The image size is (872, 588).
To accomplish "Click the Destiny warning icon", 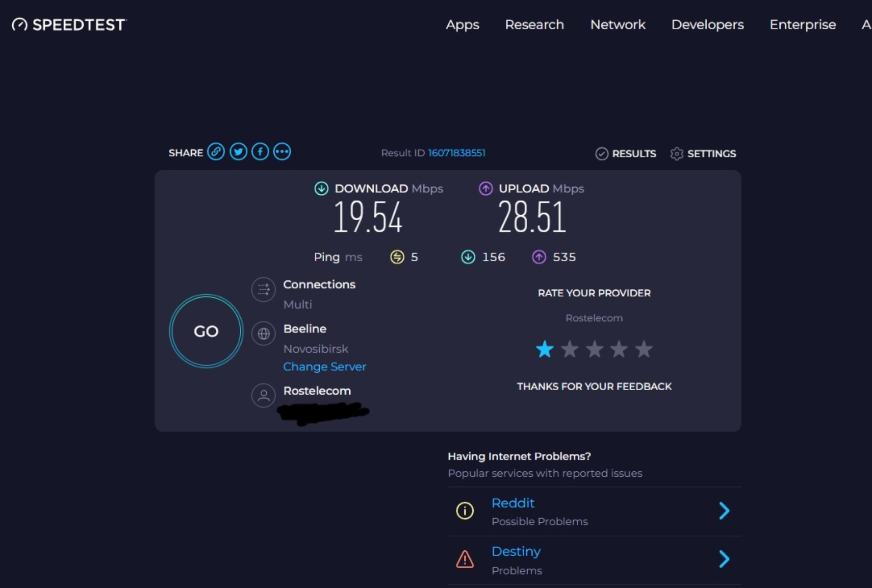I will 465,559.
